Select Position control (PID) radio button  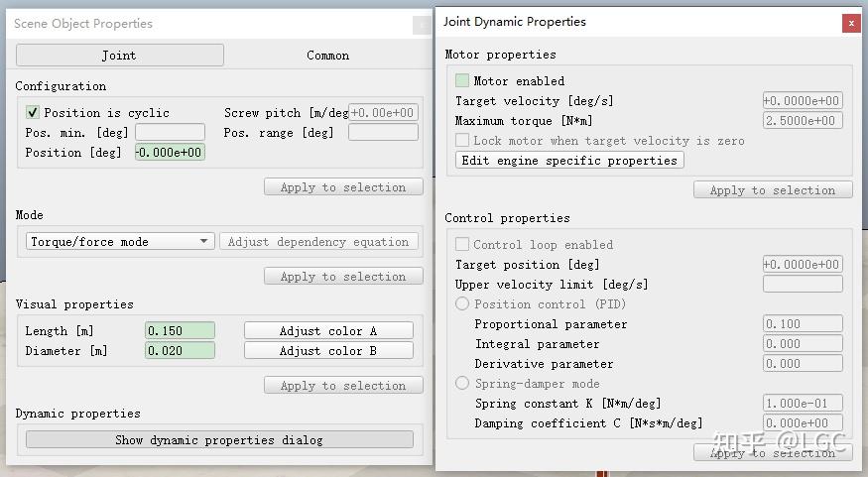tap(462, 304)
